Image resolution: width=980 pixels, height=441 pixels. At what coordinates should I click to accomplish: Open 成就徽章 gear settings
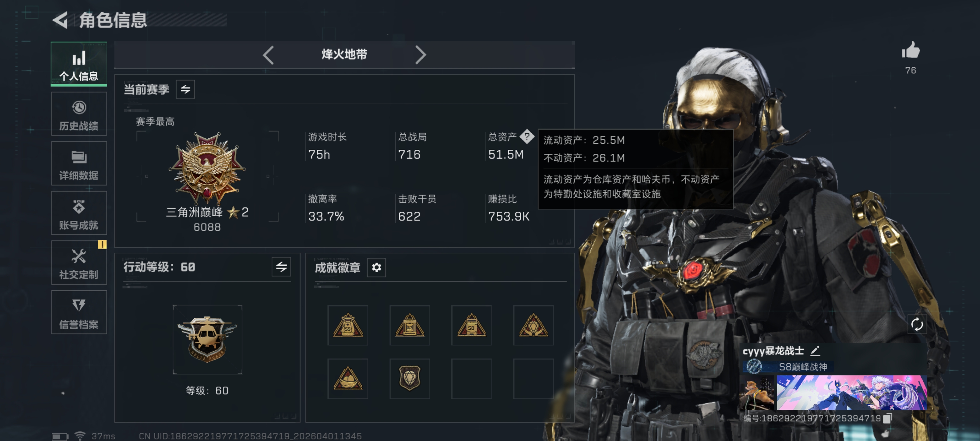click(376, 267)
